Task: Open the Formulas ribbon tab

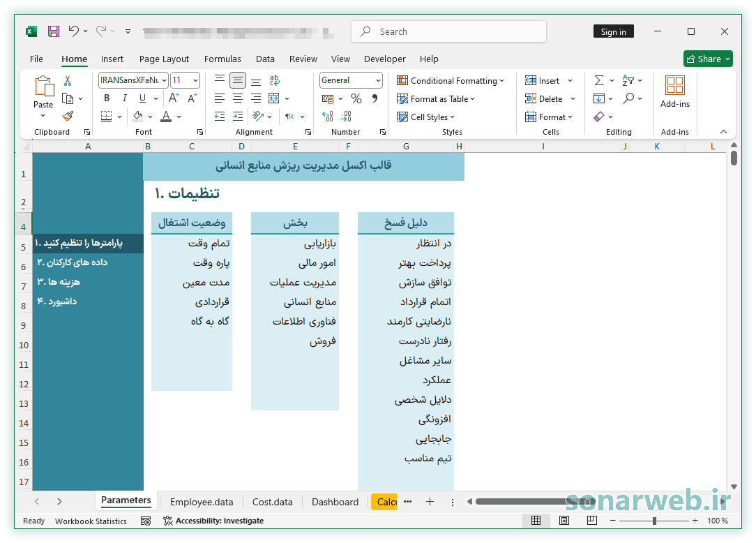Action: (x=222, y=59)
